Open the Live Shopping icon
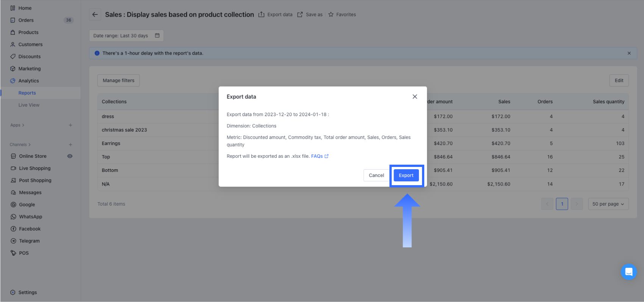Image resolution: width=644 pixels, height=302 pixels. (x=14, y=168)
